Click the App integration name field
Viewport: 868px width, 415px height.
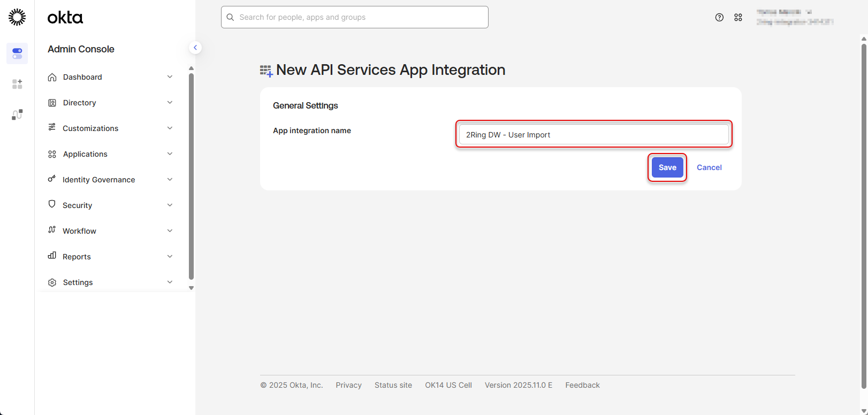pos(593,134)
